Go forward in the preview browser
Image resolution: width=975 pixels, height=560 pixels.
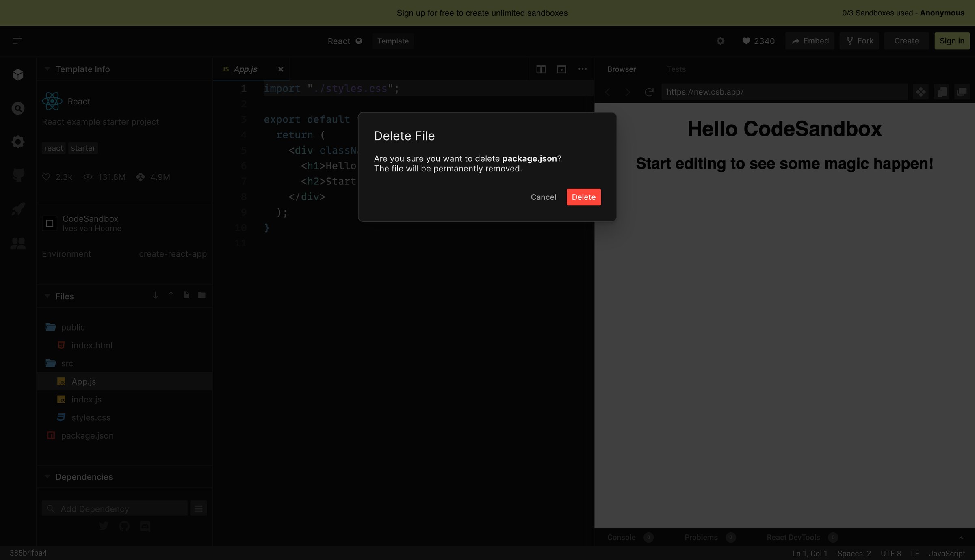628,92
